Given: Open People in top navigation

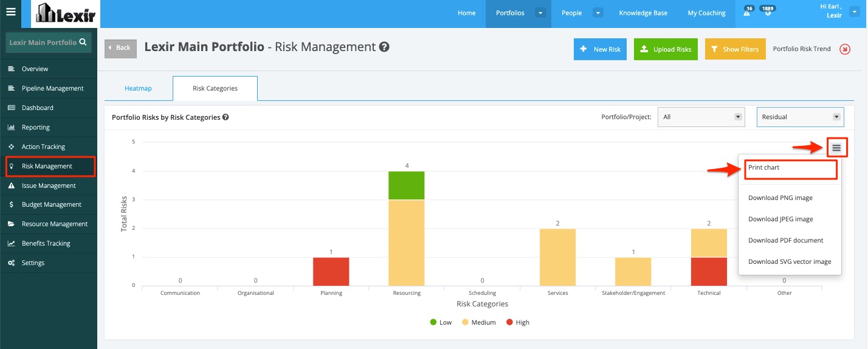Looking at the screenshot, I should coord(571,13).
